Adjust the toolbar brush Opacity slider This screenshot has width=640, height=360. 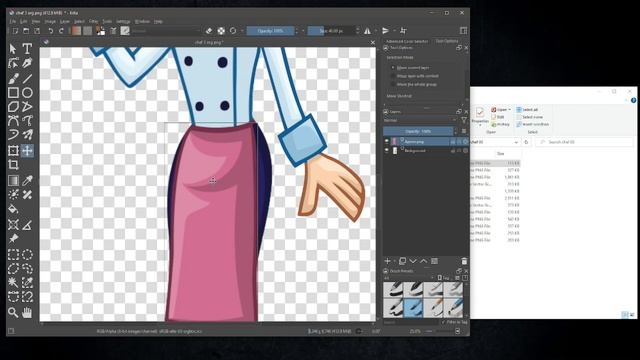click(270, 31)
